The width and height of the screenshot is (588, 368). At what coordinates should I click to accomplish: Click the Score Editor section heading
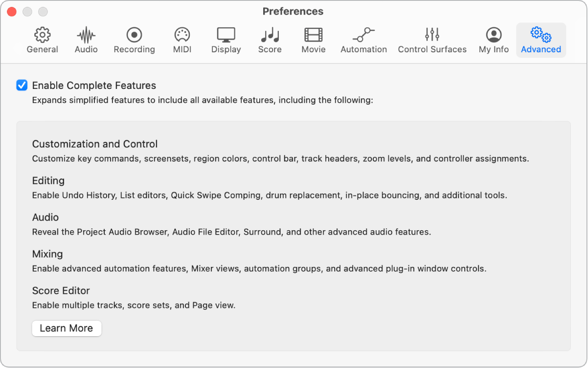pos(61,291)
